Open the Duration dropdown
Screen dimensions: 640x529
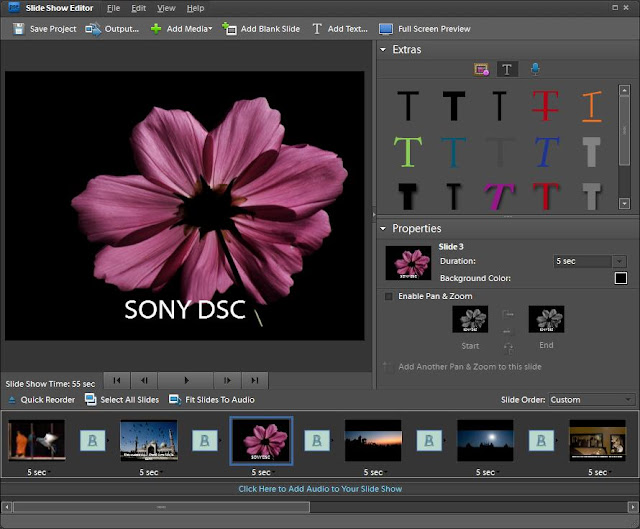619,261
